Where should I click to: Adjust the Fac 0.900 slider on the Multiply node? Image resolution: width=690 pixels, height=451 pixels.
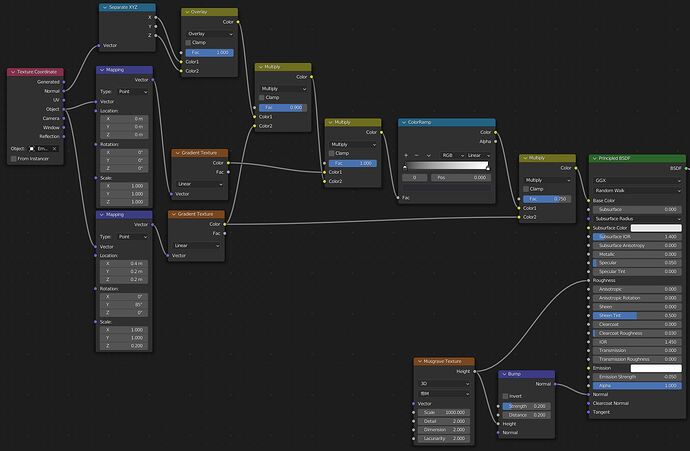[283, 107]
